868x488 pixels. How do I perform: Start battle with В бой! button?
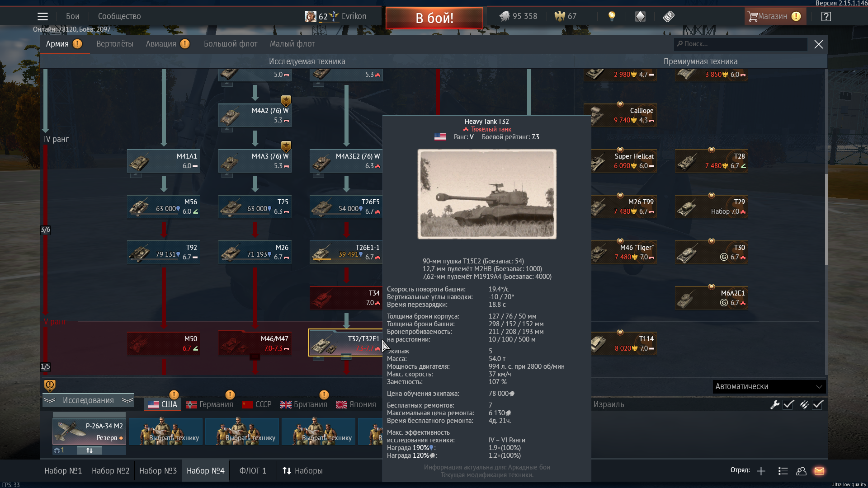pos(434,18)
